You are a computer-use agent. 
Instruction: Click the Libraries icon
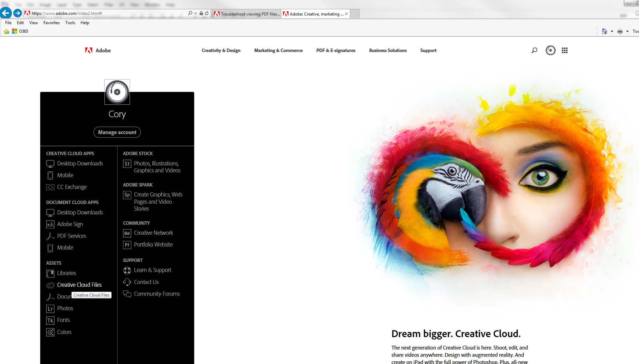coord(50,273)
